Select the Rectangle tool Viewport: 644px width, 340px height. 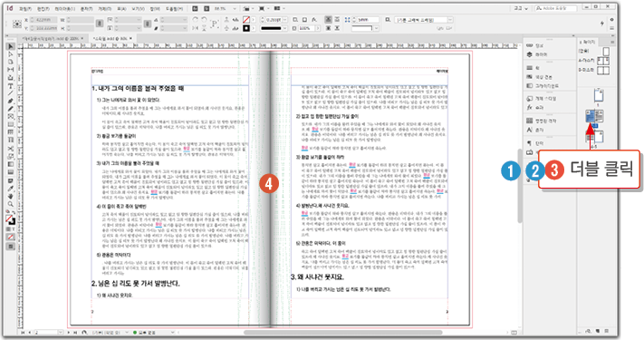click(11, 124)
